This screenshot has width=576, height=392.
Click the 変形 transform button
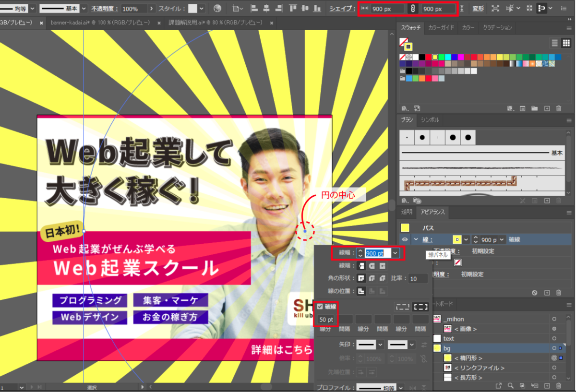click(478, 9)
